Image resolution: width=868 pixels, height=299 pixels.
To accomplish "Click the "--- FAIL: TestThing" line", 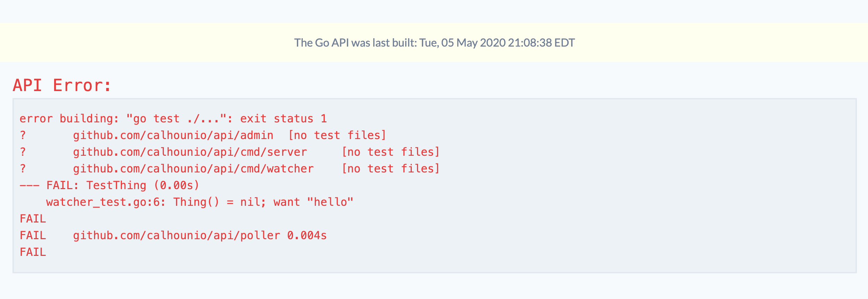I will pos(109,186).
